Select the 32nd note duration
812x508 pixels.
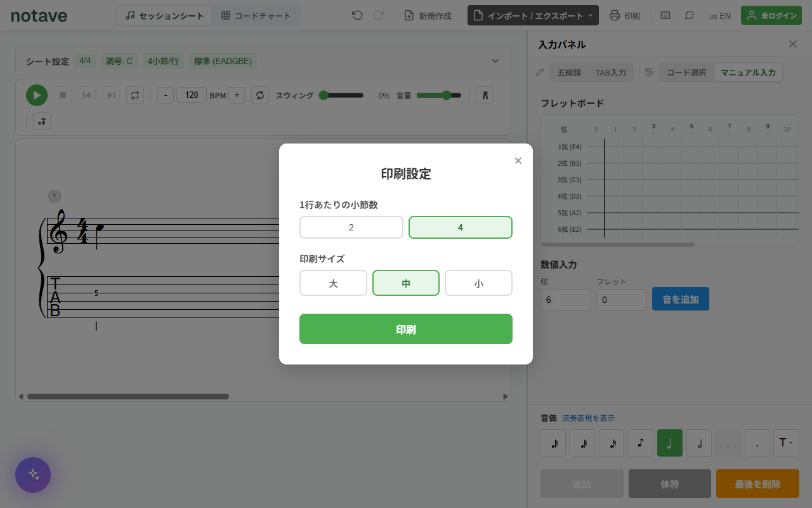pyautogui.click(x=582, y=443)
